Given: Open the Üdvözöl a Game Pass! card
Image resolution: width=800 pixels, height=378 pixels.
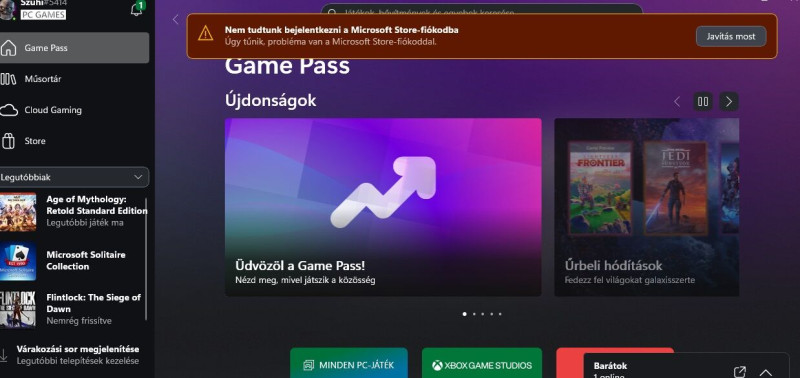Looking at the screenshot, I should click(383, 207).
